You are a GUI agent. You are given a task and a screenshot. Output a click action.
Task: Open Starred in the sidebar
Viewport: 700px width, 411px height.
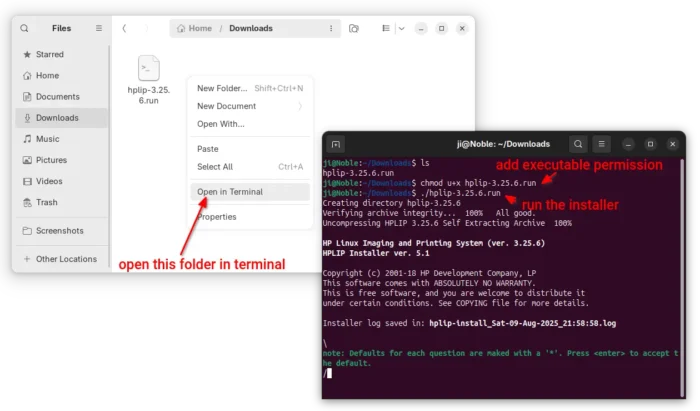(x=50, y=54)
